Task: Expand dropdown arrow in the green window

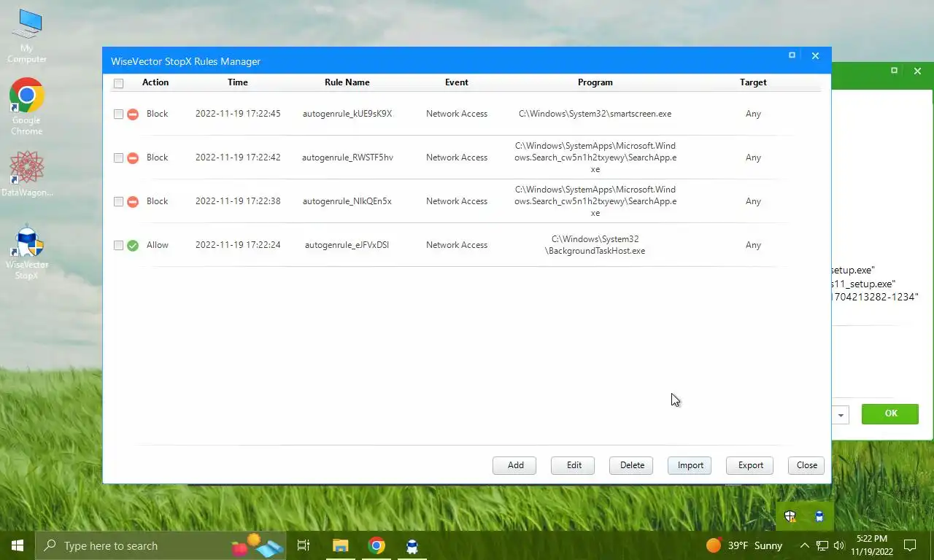Action: coord(841,415)
